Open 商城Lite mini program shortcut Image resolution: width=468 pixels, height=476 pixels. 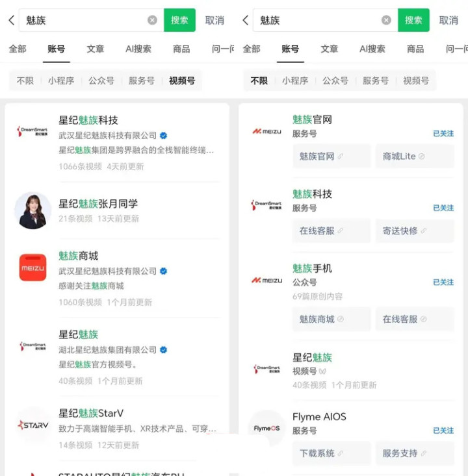coord(415,156)
